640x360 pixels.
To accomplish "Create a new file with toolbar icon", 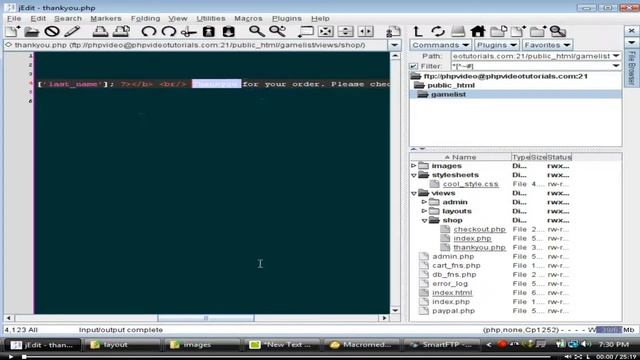I will coord(12,31).
